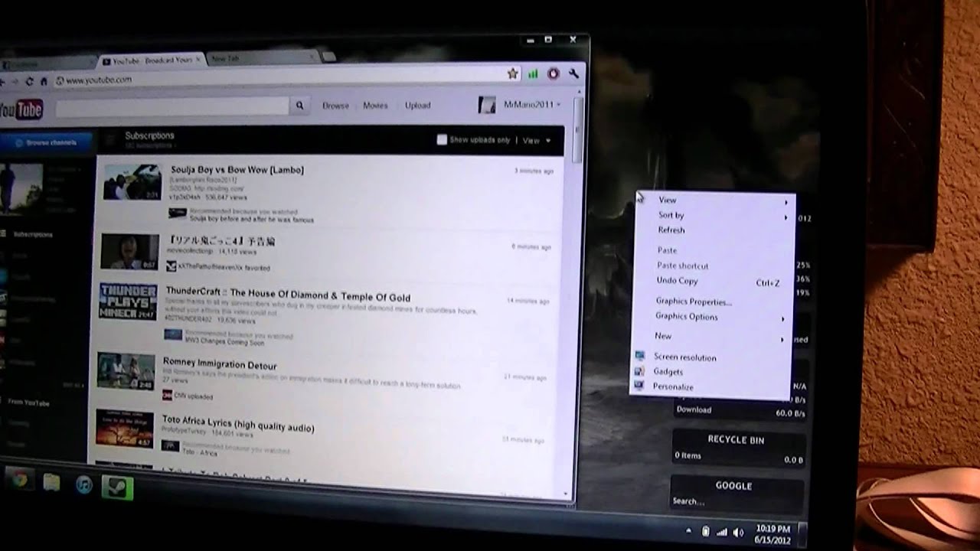The height and width of the screenshot is (551, 980).
Task: Click the Google gadget Search field
Action: [x=737, y=501]
